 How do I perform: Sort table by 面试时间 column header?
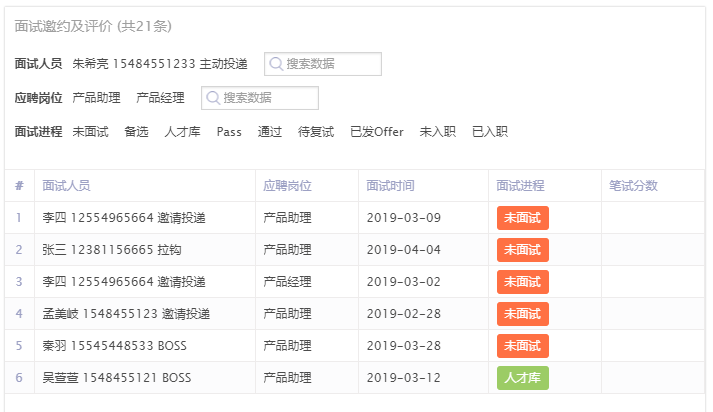[390, 186]
